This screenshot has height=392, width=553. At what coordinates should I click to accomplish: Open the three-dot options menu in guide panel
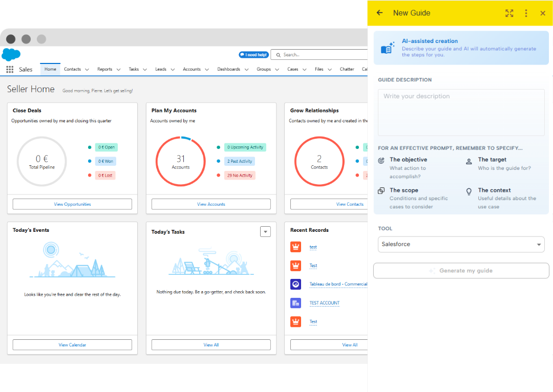[526, 13]
